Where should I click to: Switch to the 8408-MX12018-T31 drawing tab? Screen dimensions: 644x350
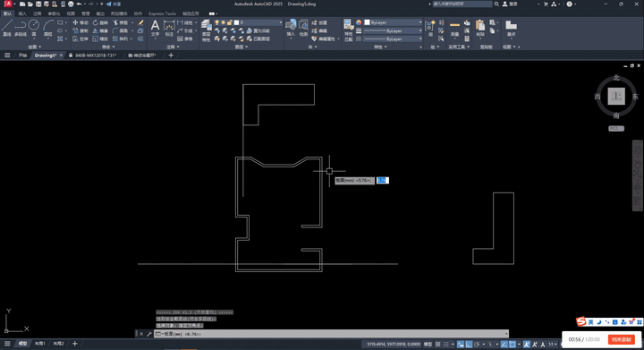click(x=96, y=55)
